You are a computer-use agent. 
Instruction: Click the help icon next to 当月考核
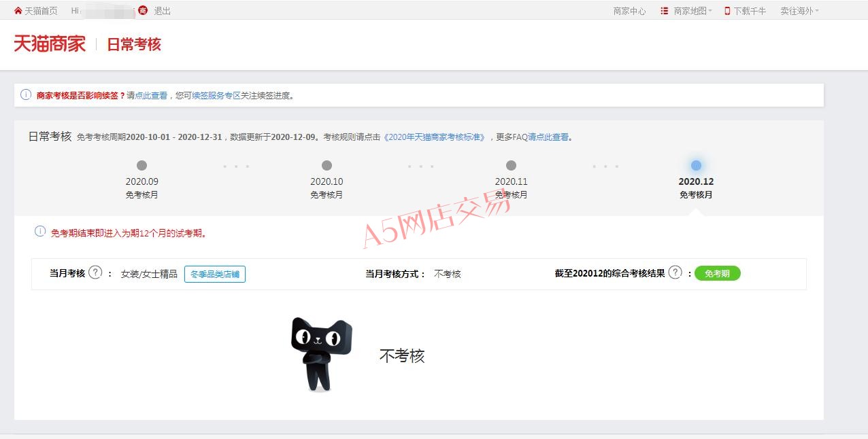tap(95, 273)
